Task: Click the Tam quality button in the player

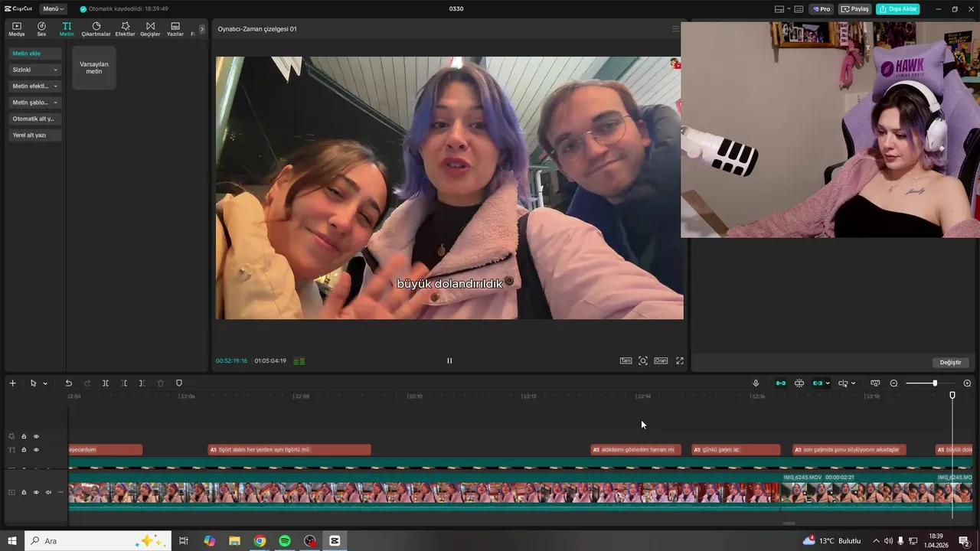Action: (626, 360)
